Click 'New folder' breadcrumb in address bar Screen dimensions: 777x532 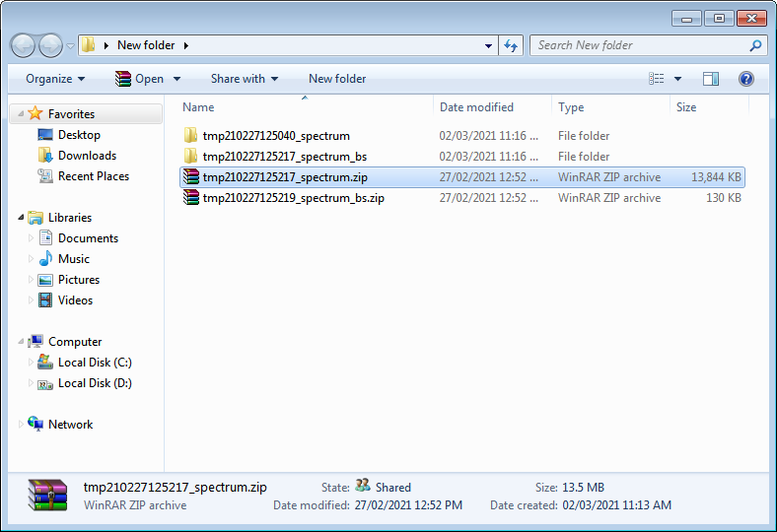(146, 45)
